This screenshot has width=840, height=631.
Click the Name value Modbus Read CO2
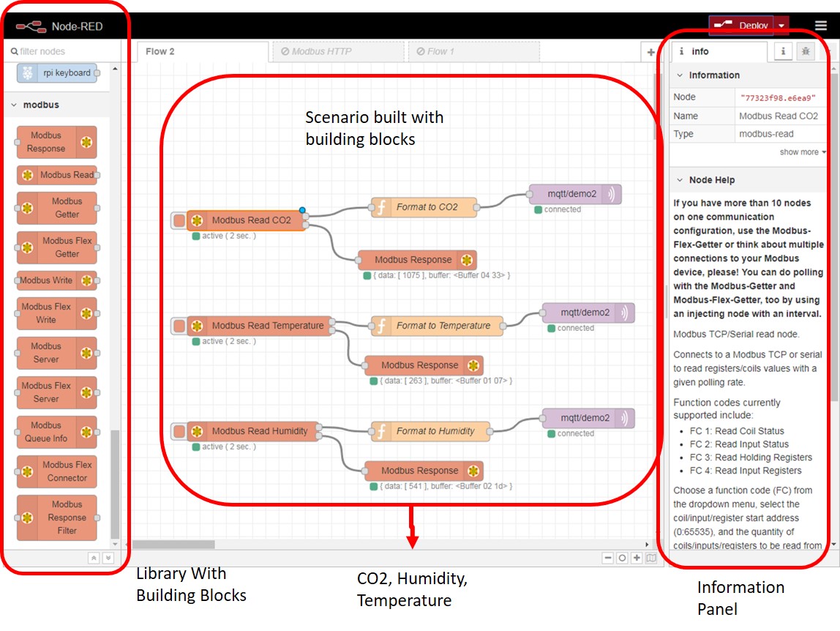(779, 116)
